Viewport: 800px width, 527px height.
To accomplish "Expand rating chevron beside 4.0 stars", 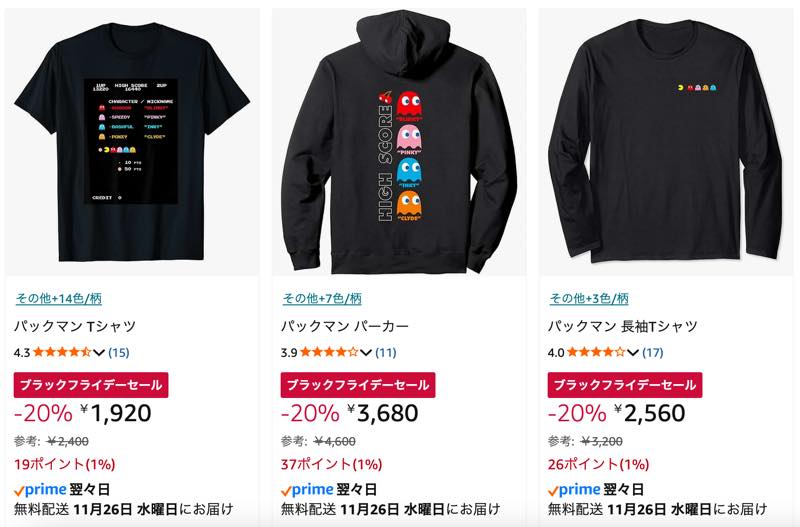I will click(x=633, y=353).
